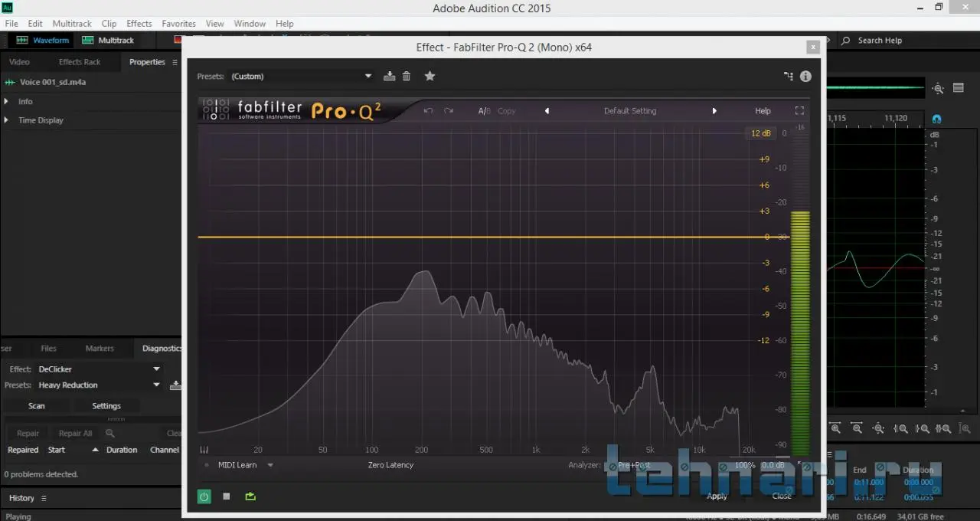Go to previous Pro-Q preset
The width and height of the screenshot is (980, 521).
pos(547,111)
